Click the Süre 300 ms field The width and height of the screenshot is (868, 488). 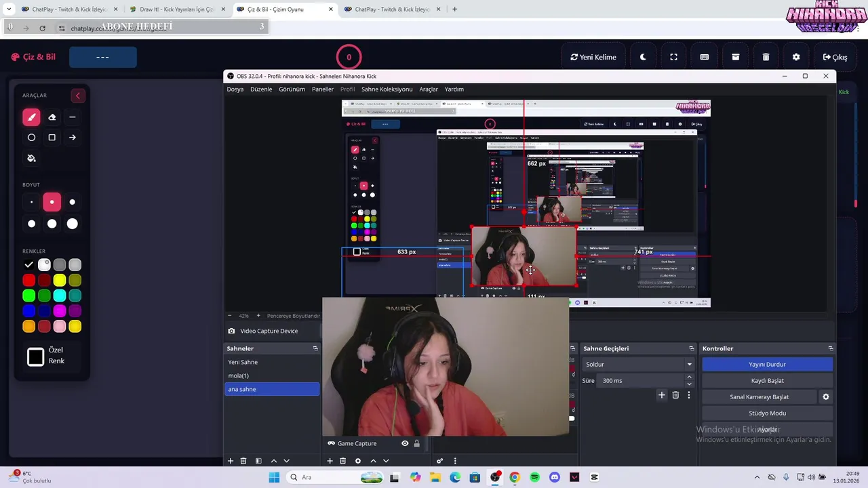click(x=642, y=381)
